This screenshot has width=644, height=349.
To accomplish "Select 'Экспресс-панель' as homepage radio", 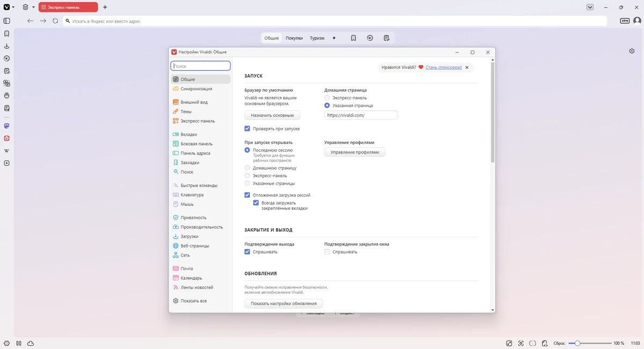I will 327,98.
